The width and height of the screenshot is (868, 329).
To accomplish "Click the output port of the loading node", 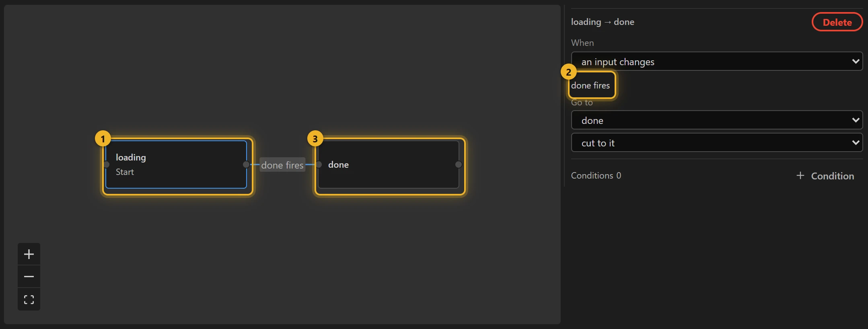I will coord(246,164).
